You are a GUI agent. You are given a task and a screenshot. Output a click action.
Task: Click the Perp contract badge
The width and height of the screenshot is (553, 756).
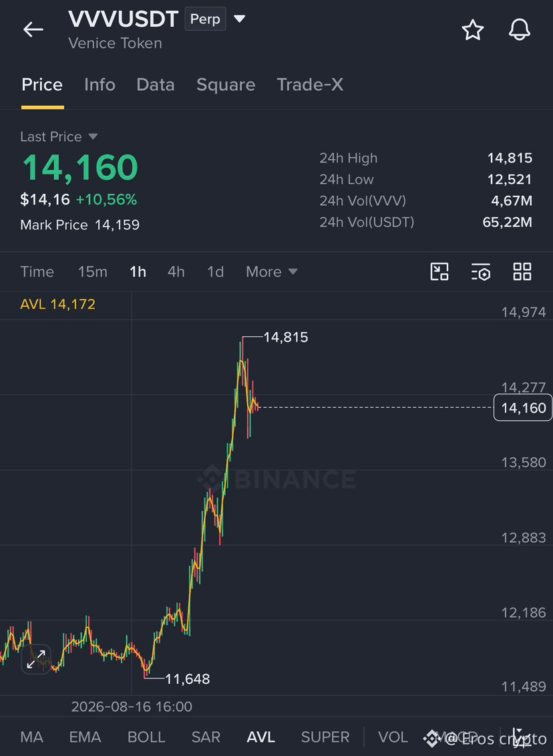click(205, 19)
